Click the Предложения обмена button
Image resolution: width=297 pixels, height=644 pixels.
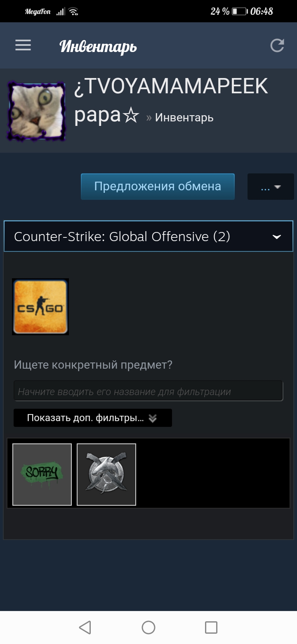pos(158,187)
